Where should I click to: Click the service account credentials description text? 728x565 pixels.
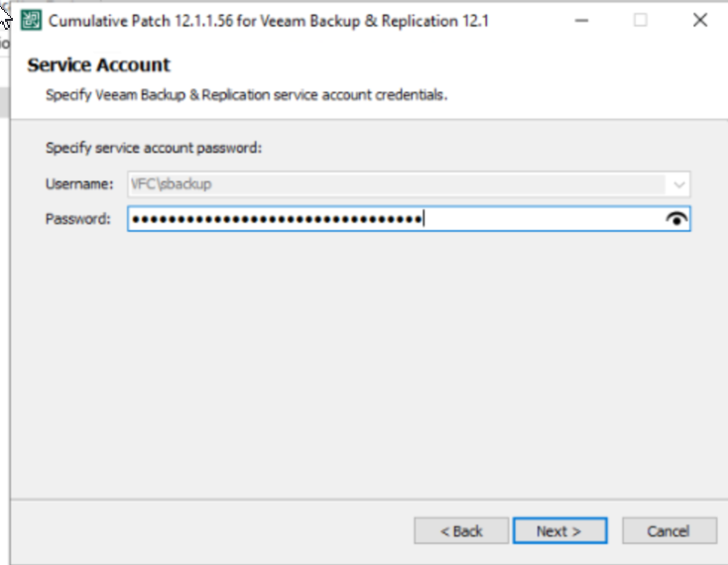click(246, 95)
